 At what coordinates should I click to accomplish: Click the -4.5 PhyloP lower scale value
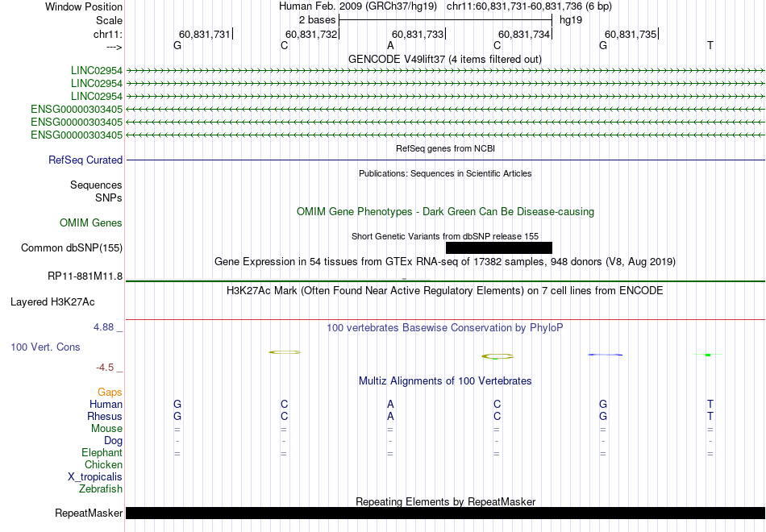pyautogui.click(x=105, y=368)
